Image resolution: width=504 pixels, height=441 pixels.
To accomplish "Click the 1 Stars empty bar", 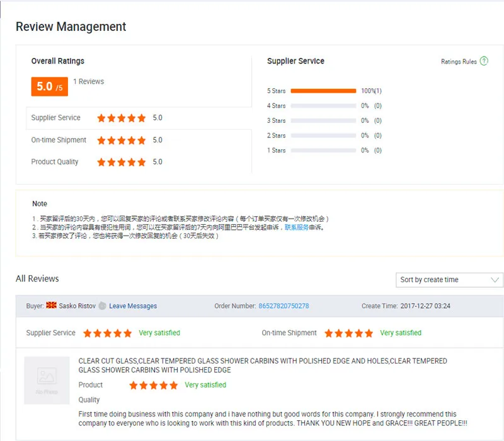I will coord(323,150).
